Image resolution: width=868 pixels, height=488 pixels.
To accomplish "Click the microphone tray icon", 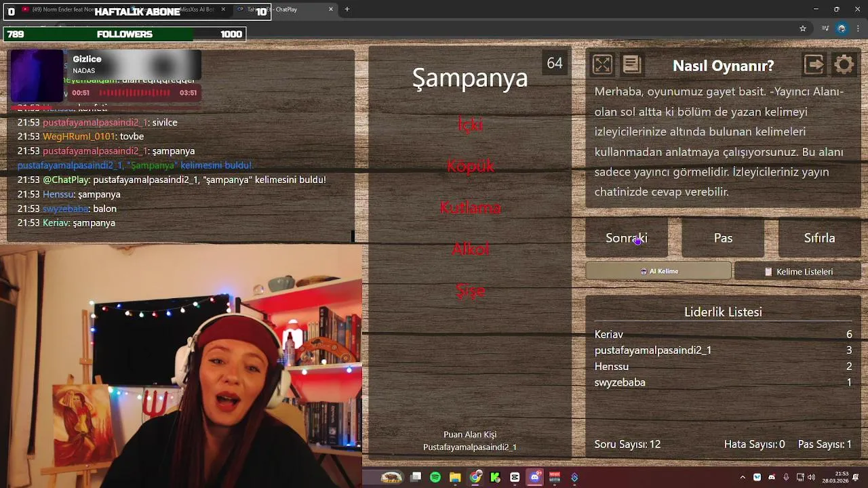I will [786, 477].
